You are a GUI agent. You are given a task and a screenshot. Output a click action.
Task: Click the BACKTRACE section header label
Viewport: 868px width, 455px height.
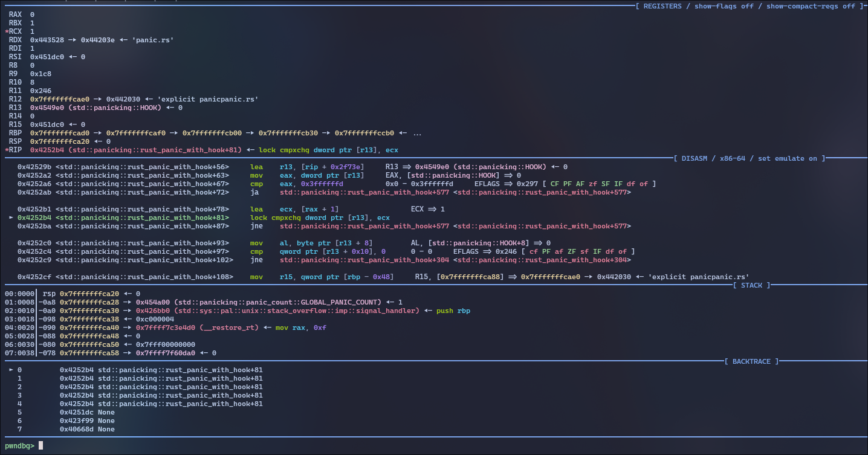coord(751,361)
